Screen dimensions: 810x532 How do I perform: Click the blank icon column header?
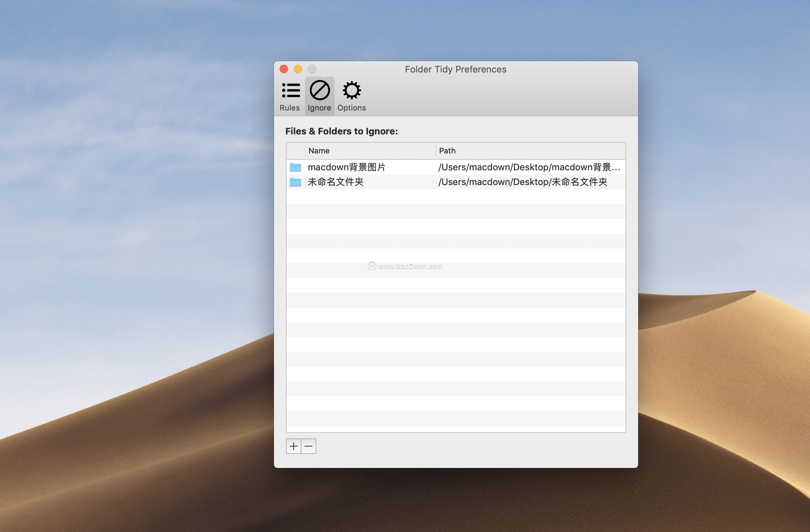(x=296, y=151)
